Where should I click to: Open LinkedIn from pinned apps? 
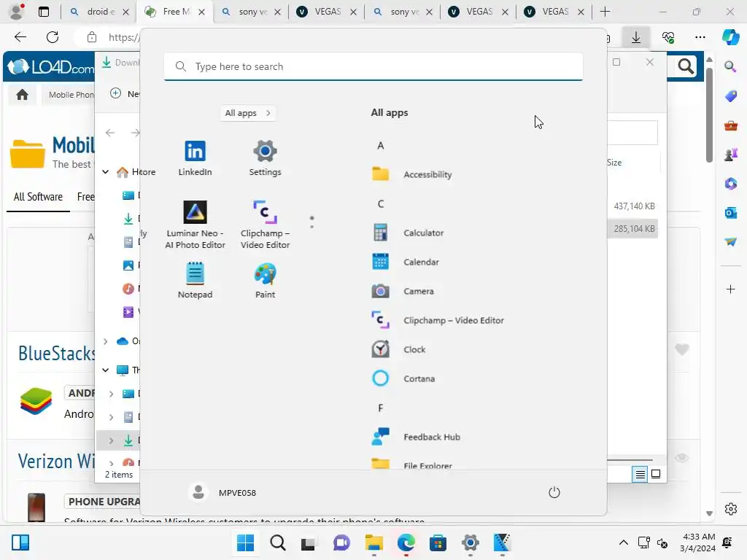click(195, 158)
